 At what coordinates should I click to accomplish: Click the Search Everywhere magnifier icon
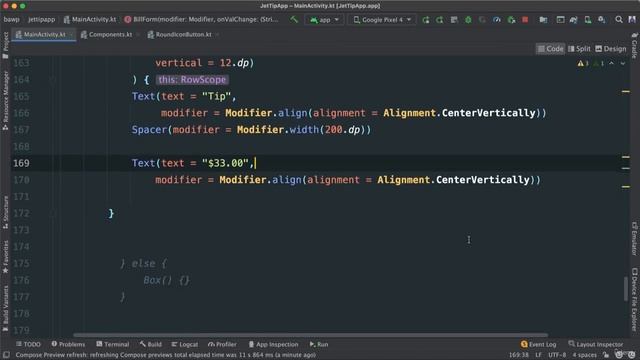619,20
